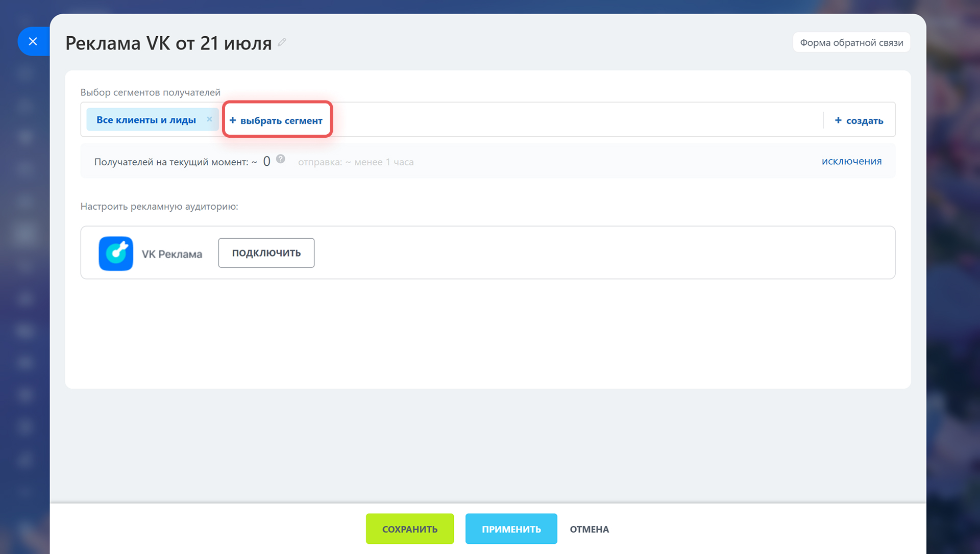This screenshot has width=980, height=554.
Task: Remove the Все клиенты и лиды segment
Action: coord(209,119)
